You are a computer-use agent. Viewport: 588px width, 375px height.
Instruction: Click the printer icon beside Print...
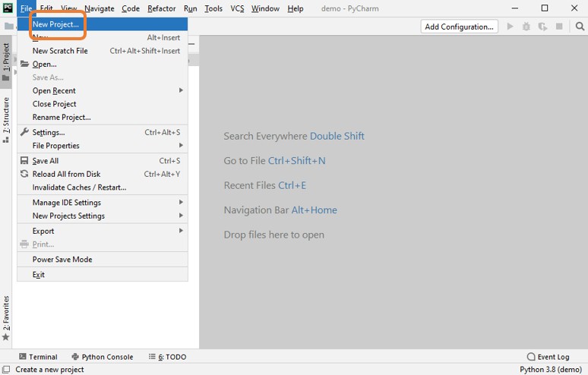(24, 244)
